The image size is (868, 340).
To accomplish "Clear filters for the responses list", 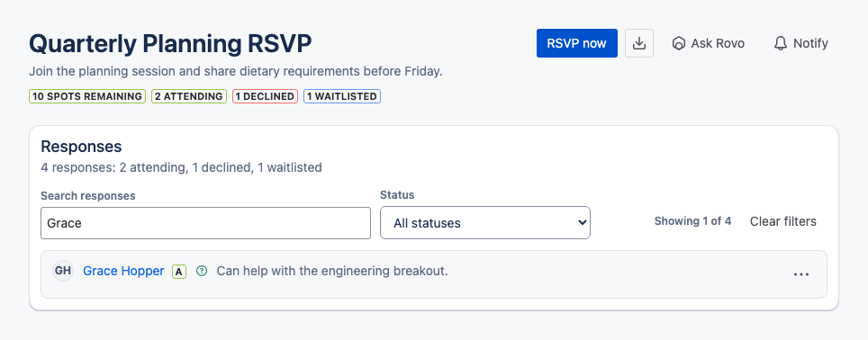I will [x=782, y=221].
